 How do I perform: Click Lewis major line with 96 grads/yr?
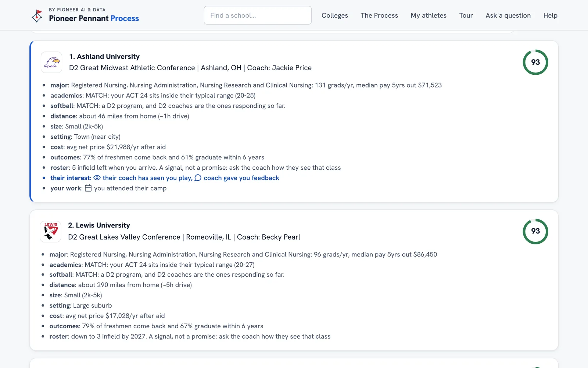tap(243, 254)
